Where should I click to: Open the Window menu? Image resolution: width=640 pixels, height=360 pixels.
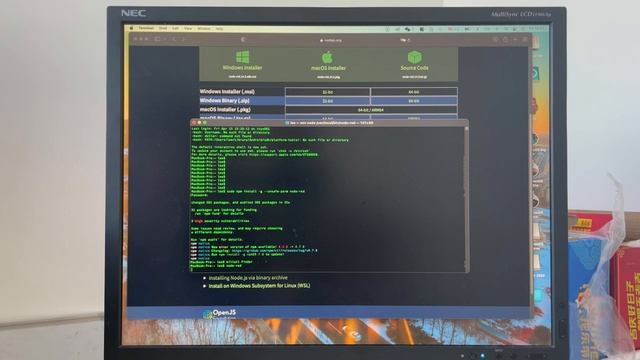(204, 29)
